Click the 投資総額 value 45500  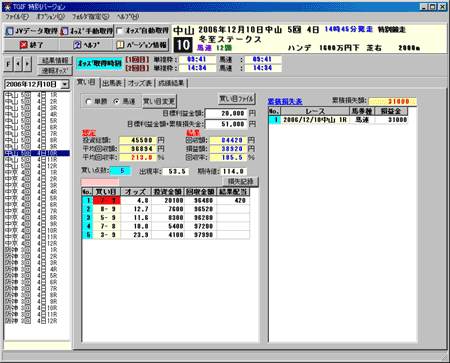138,140
